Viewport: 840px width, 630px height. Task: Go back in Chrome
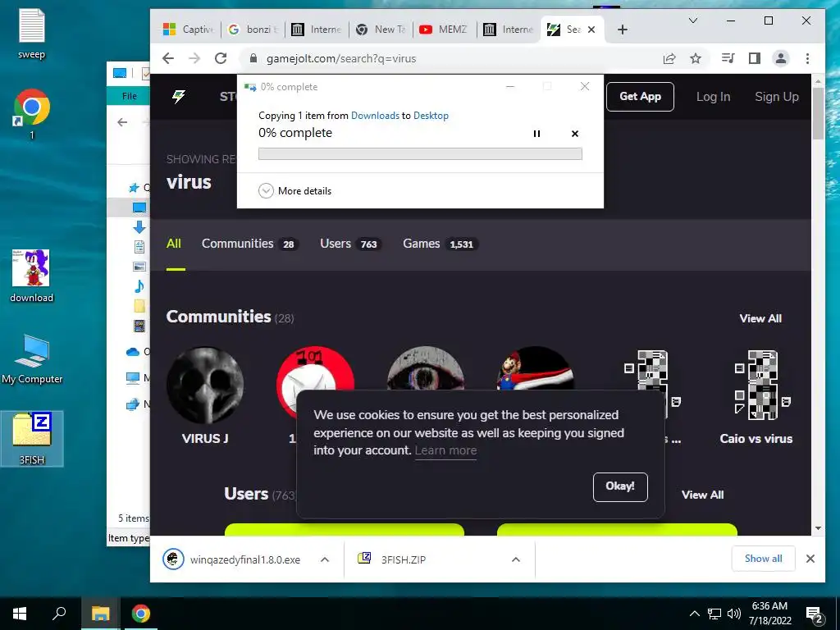click(168, 58)
